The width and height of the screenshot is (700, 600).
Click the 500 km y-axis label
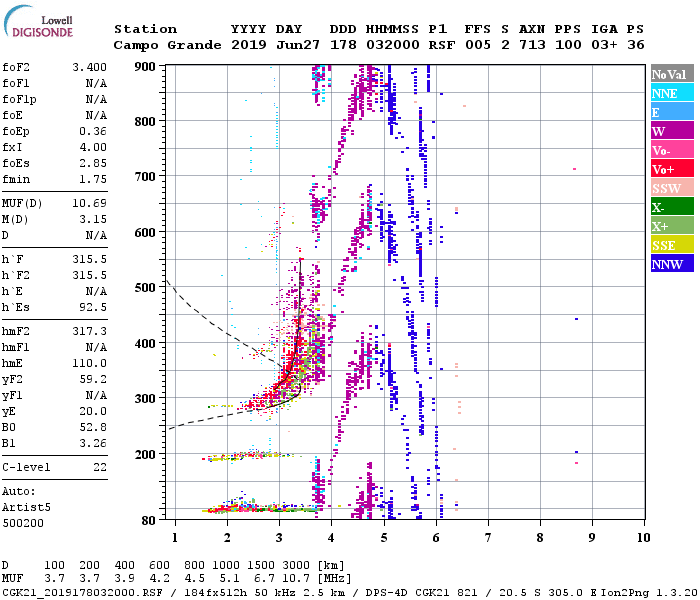(x=145, y=288)
